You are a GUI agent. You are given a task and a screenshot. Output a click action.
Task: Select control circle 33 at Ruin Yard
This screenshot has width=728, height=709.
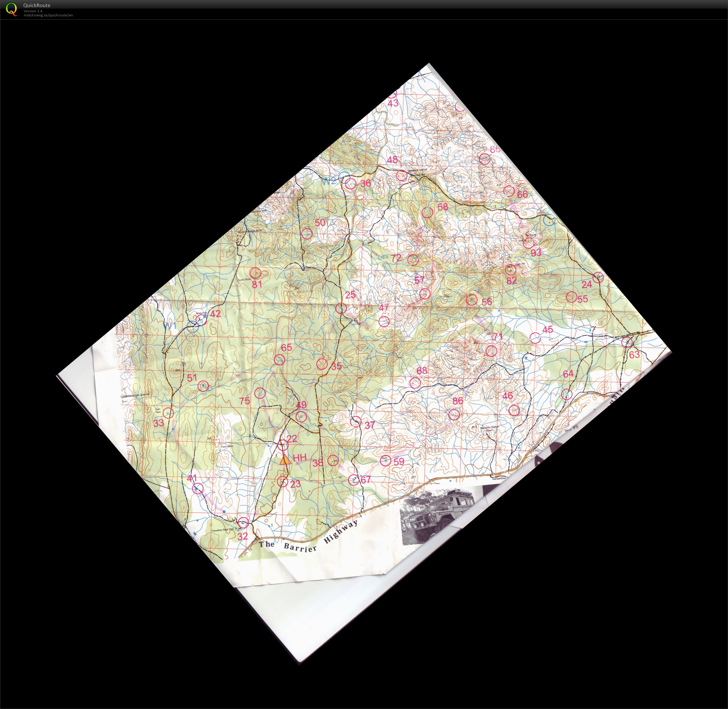[168, 413]
